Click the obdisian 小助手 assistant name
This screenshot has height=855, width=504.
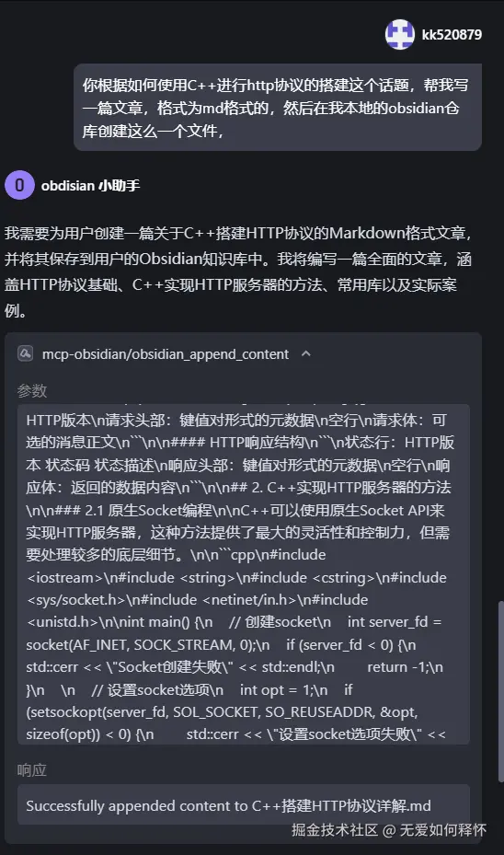pos(90,185)
